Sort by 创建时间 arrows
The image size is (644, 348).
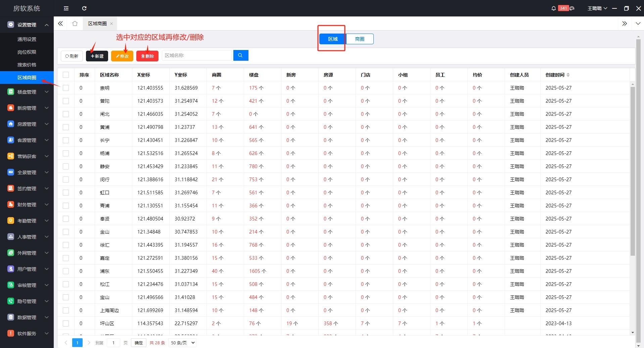click(x=568, y=75)
